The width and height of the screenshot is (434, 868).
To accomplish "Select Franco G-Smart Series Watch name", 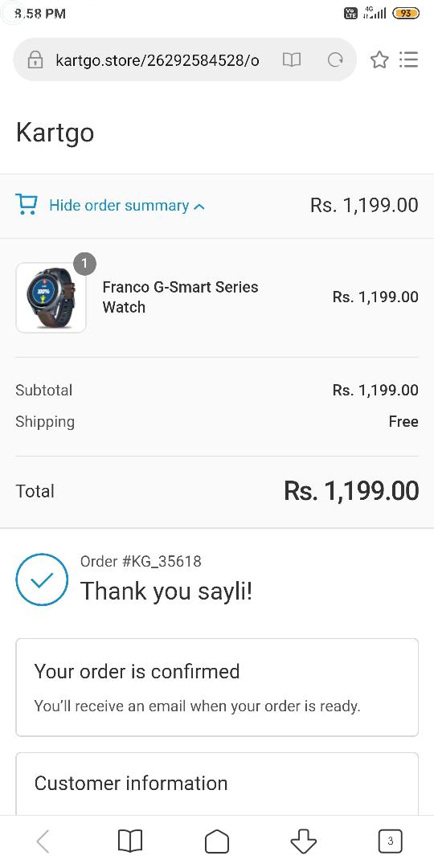I will point(181,297).
